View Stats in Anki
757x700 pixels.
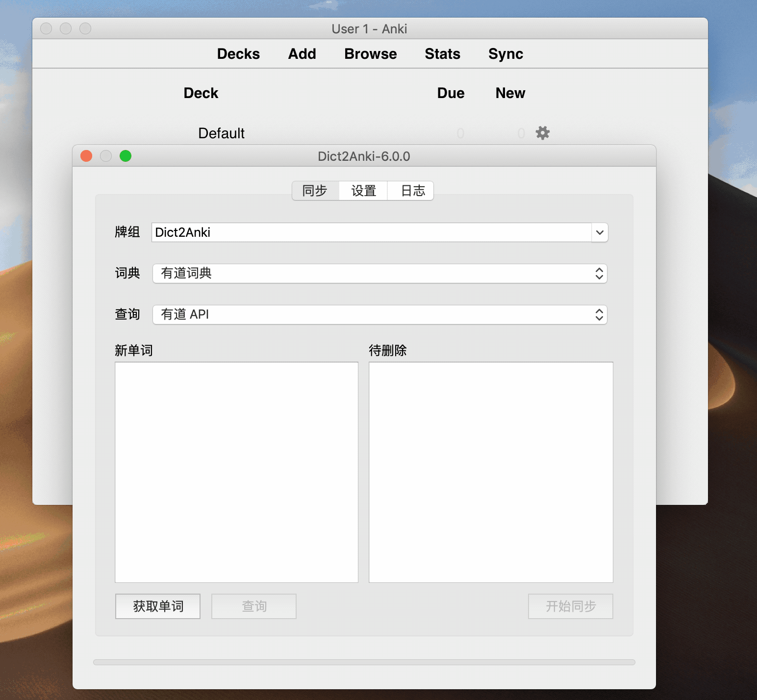coord(442,54)
